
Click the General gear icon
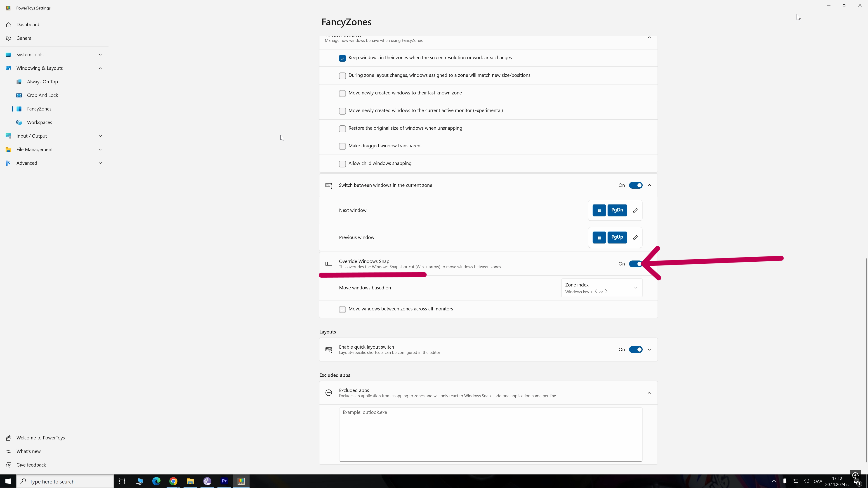click(x=8, y=38)
